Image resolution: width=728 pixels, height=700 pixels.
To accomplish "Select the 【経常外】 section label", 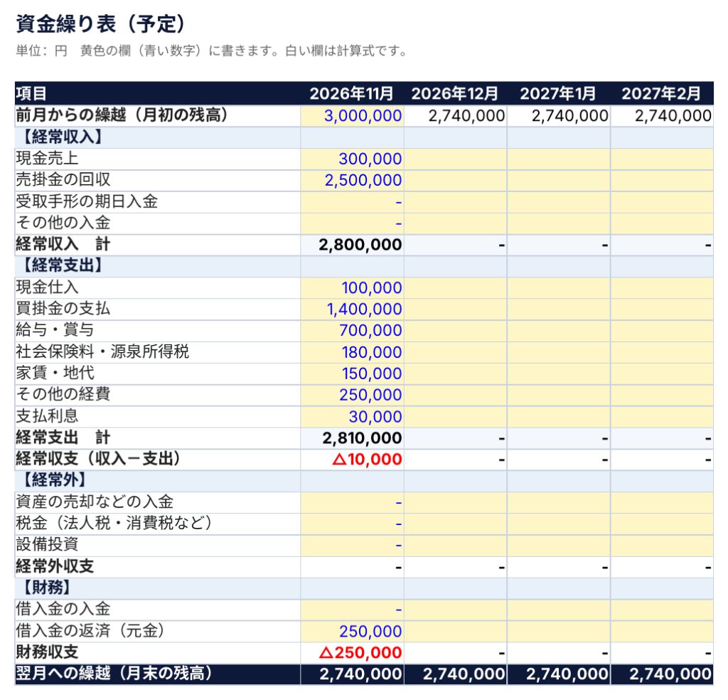I will 54,481.
